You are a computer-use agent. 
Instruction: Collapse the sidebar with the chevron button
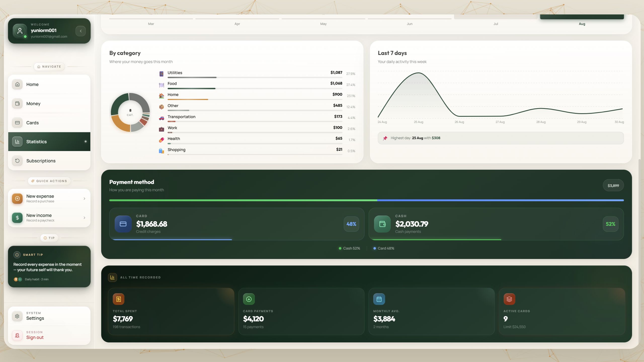point(80,31)
